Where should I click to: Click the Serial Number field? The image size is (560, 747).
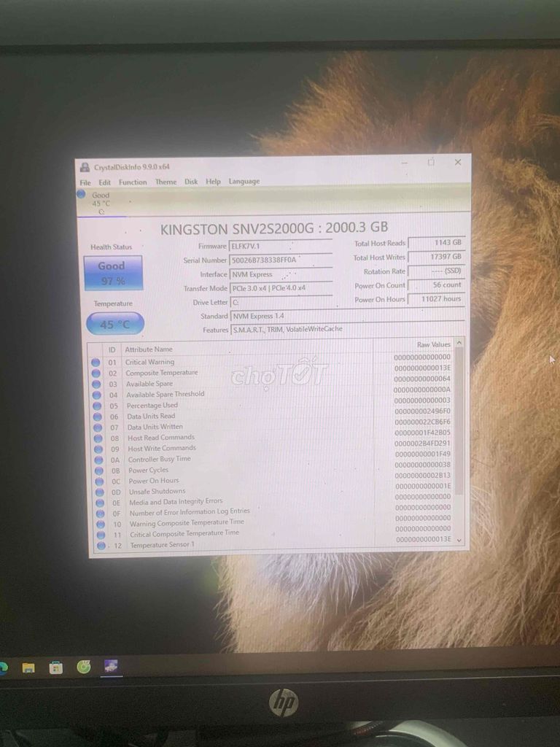(x=281, y=260)
